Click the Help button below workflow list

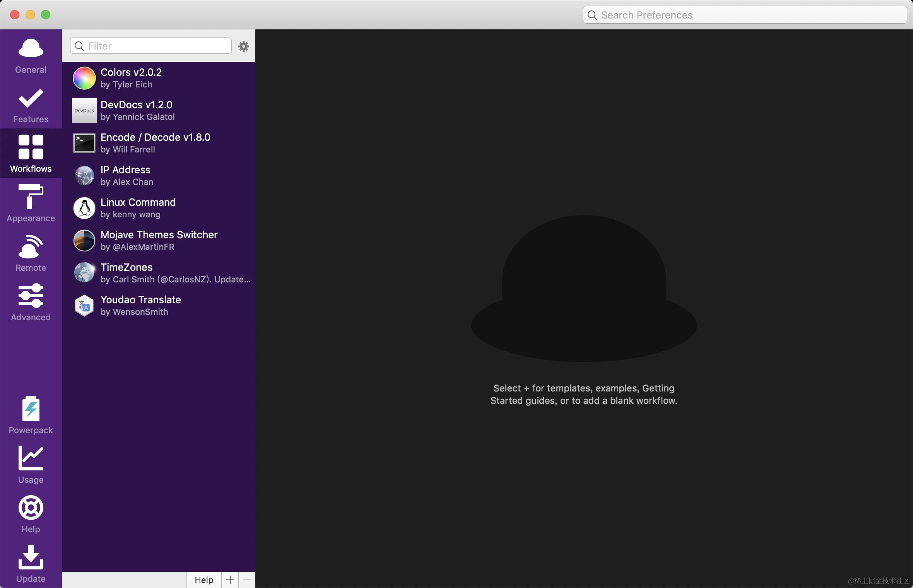coord(204,579)
